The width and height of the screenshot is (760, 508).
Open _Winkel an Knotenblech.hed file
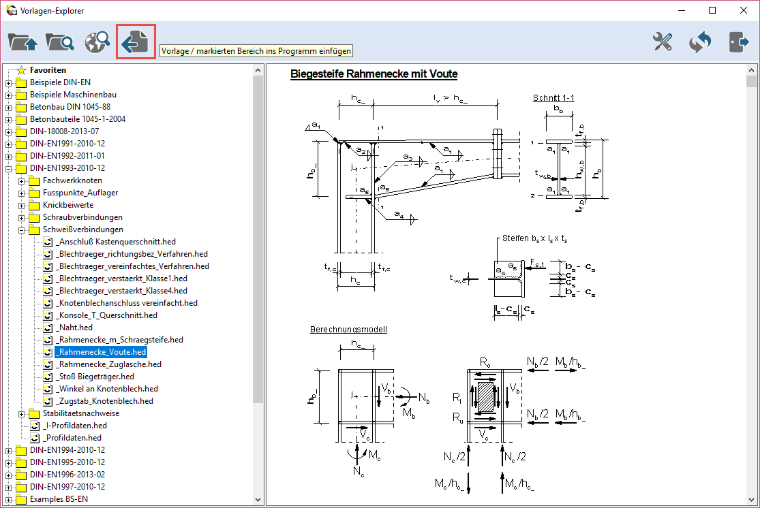click(x=107, y=389)
